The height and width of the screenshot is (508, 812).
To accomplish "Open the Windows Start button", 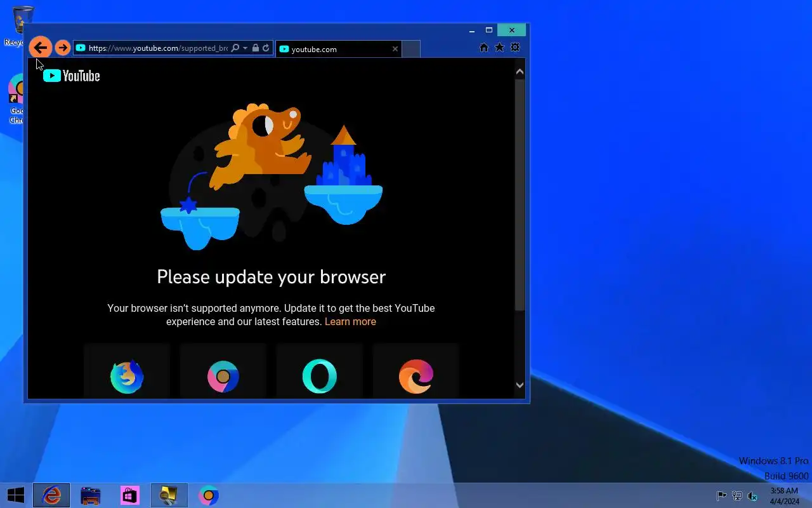I will [16, 495].
